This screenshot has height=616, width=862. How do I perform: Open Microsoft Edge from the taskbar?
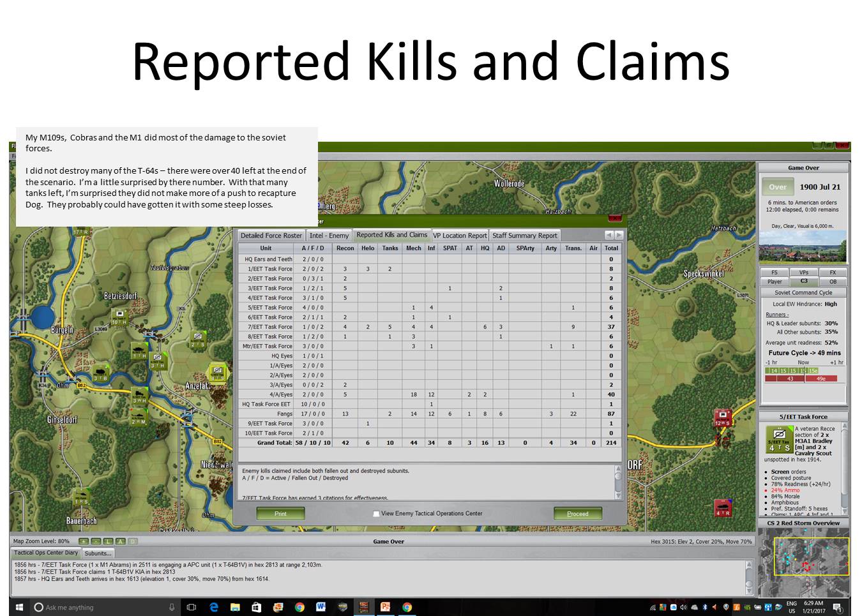pyautogui.click(x=214, y=607)
